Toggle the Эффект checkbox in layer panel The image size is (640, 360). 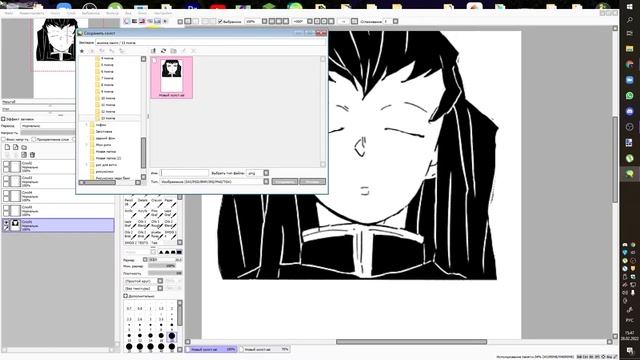[x=3, y=119]
